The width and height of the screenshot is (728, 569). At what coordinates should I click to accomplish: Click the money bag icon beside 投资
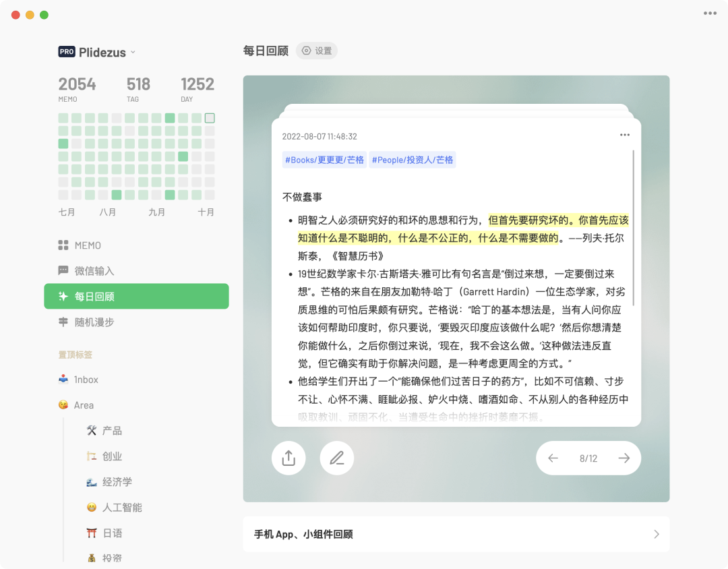coord(92,558)
